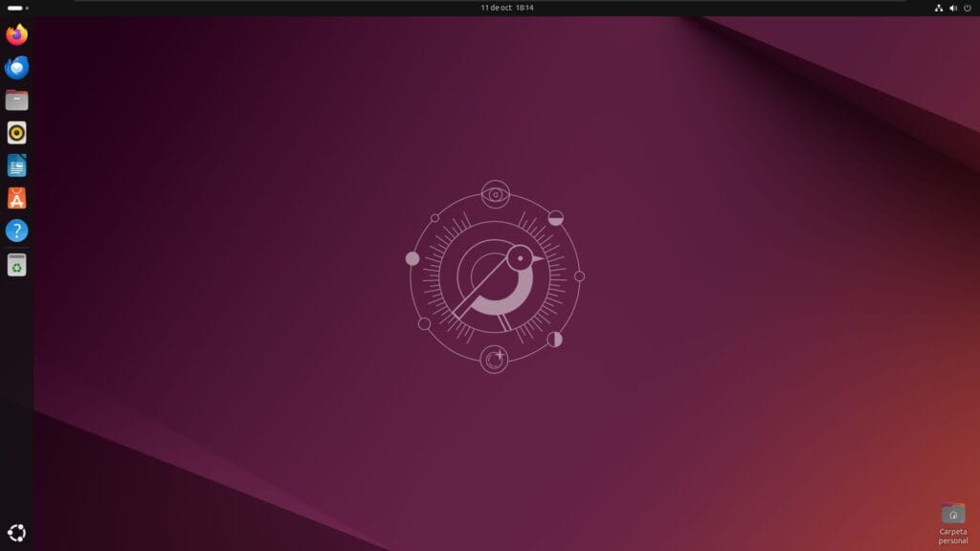Click the volume icon in top bar
Viewport: 980px width, 551px height.
click(952, 8)
